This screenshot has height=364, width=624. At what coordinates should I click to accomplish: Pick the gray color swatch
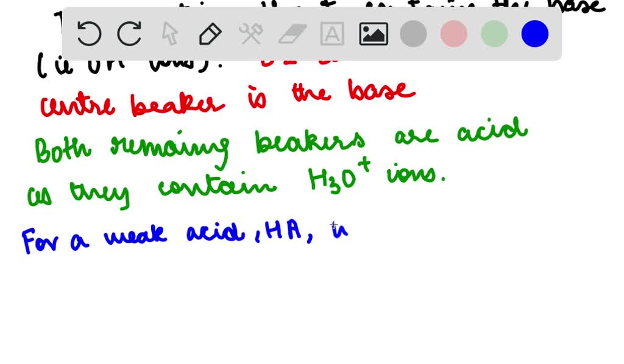413,33
